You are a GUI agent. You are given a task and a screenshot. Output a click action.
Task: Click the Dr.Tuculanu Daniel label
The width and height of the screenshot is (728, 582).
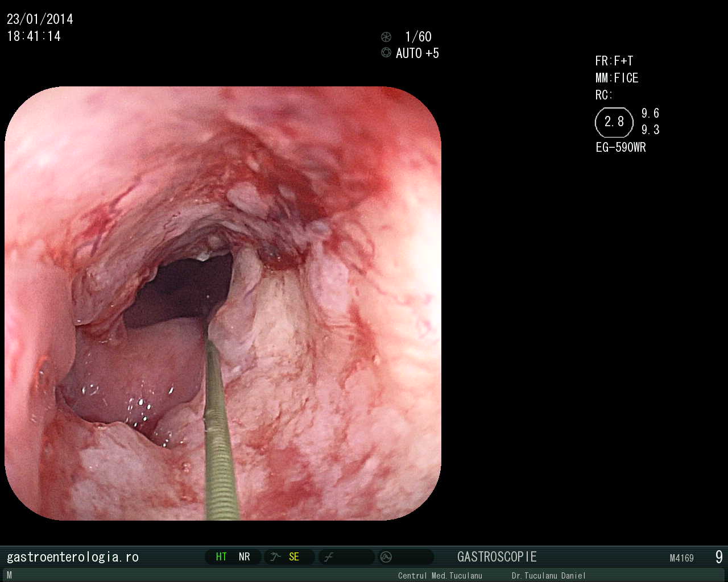pos(549,576)
